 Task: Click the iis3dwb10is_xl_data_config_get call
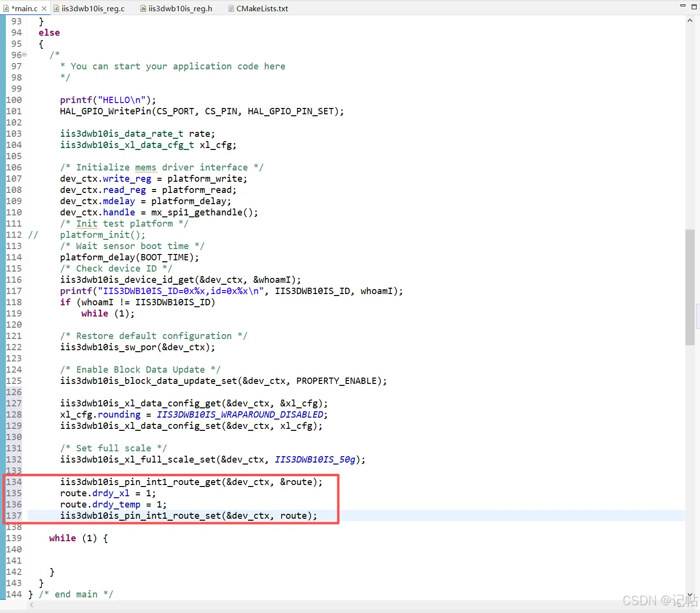pyautogui.click(x=194, y=403)
